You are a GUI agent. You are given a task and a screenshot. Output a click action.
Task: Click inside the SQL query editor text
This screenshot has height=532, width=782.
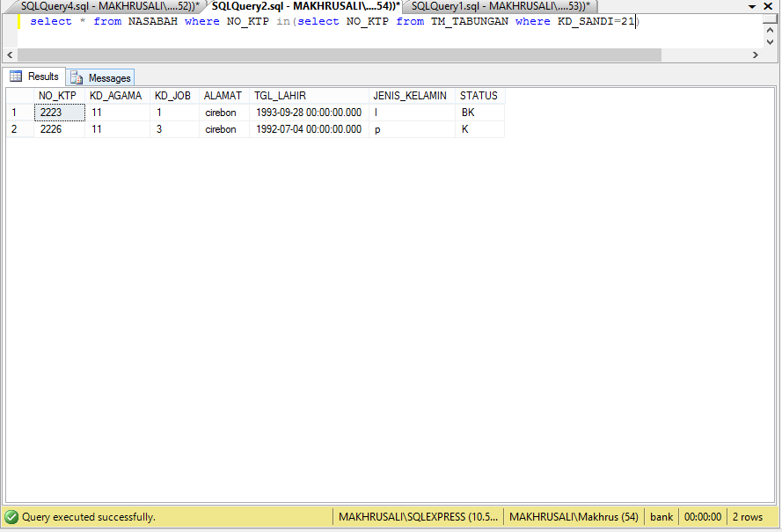point(334,21)
